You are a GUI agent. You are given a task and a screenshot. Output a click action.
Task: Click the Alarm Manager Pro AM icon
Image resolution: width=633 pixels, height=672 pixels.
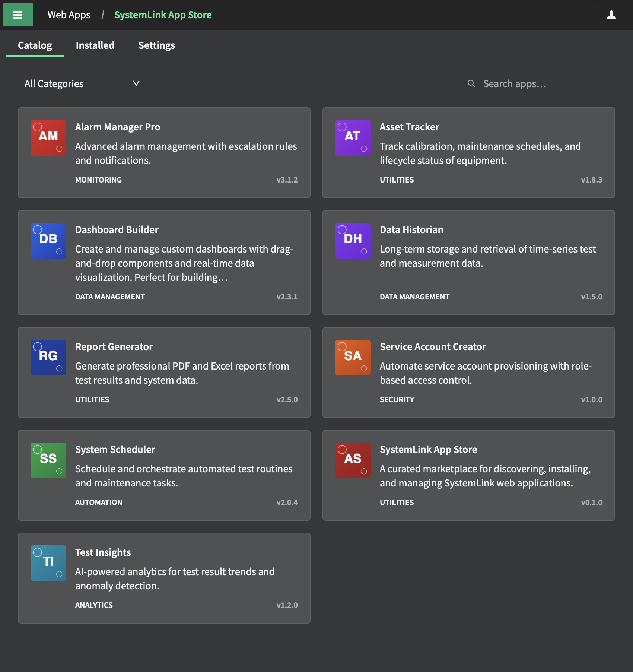point(48,138)
